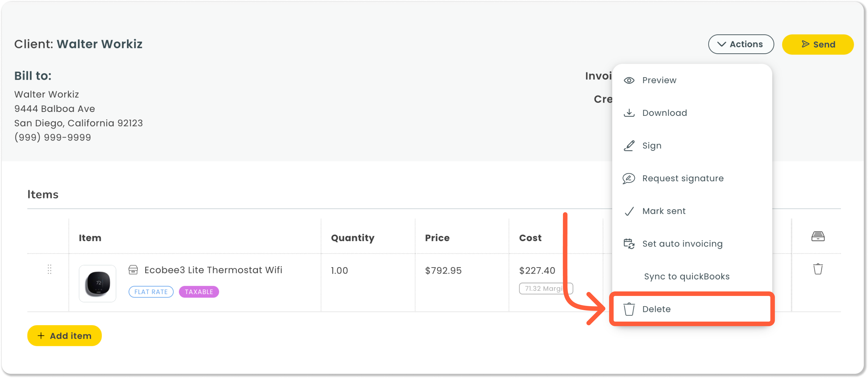Viewport: 868px width, 378px height.
Task: Click the Add item button
Action: pyautogui.click(x=64, y=335)
